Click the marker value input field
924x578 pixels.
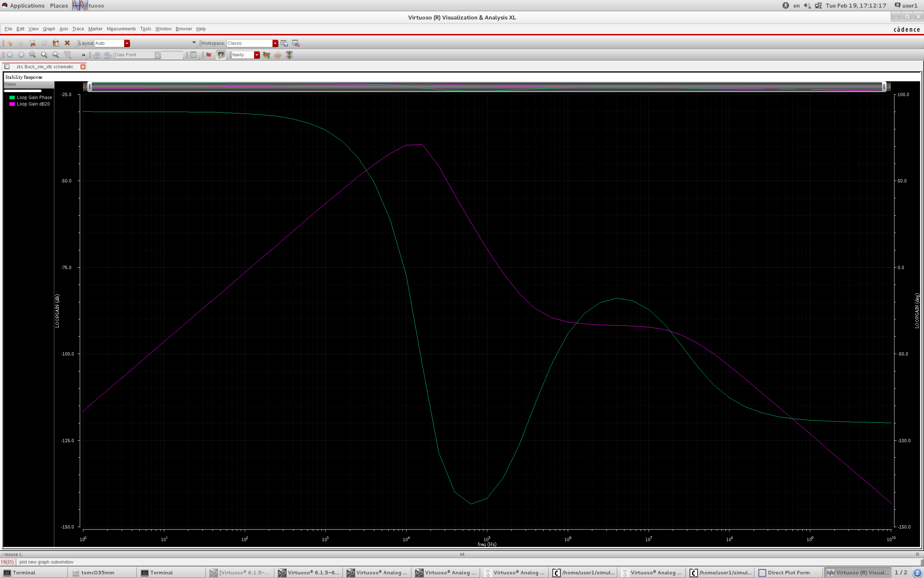coord(172,55)
